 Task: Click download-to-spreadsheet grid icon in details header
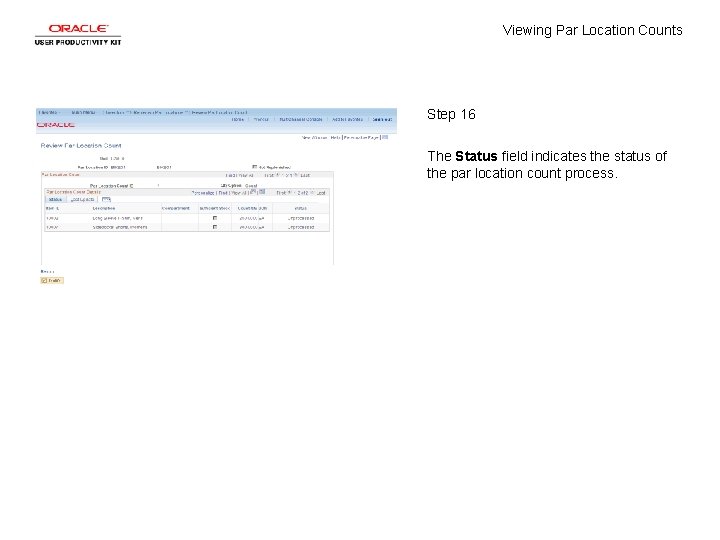coord(262,192)
